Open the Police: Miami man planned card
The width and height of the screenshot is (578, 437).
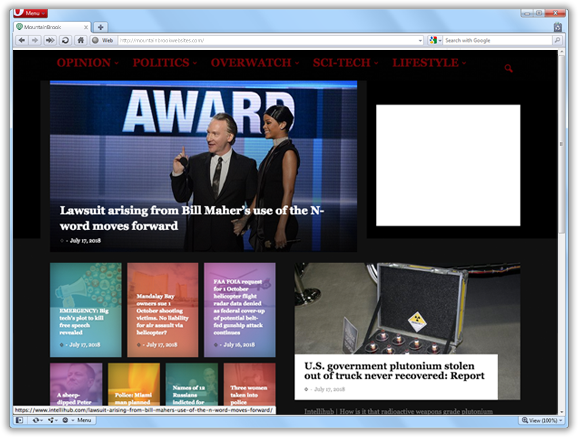[134, 385]
